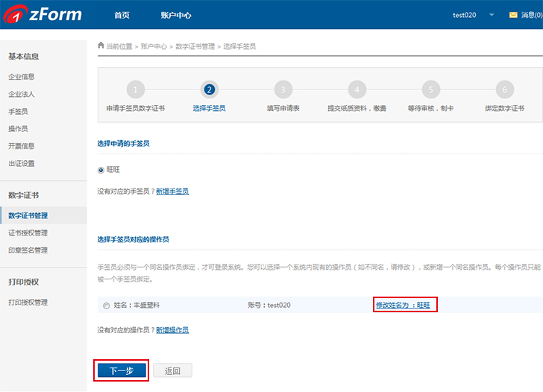Click step 4 circle icon
543x392 pixels.
[x=357, y=90]
